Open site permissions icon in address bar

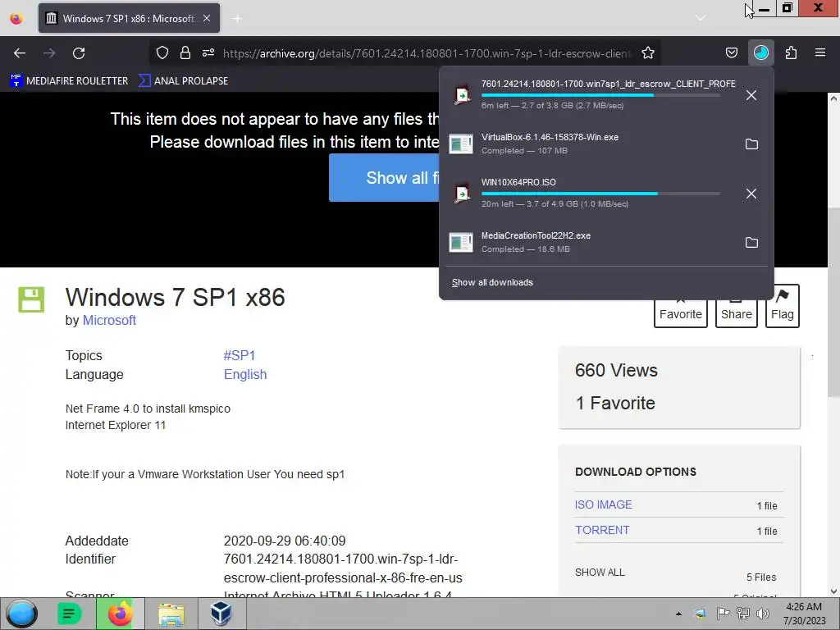208,52
